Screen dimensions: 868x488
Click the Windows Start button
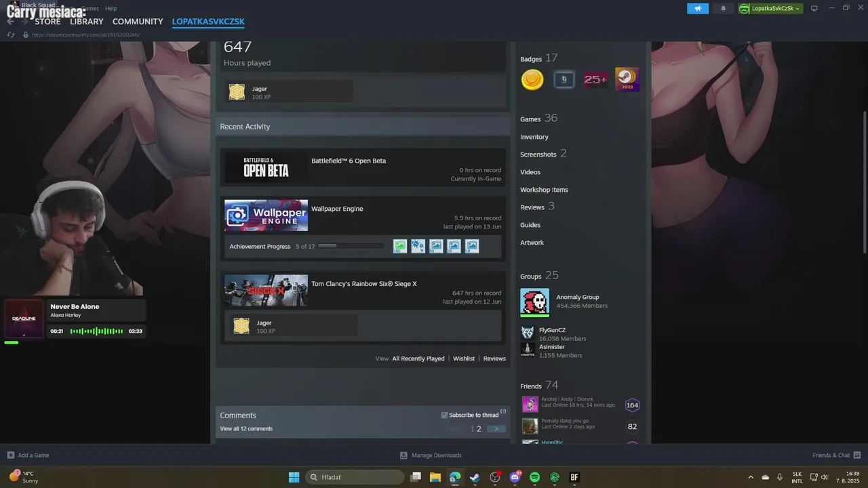(x=294, y=477)
